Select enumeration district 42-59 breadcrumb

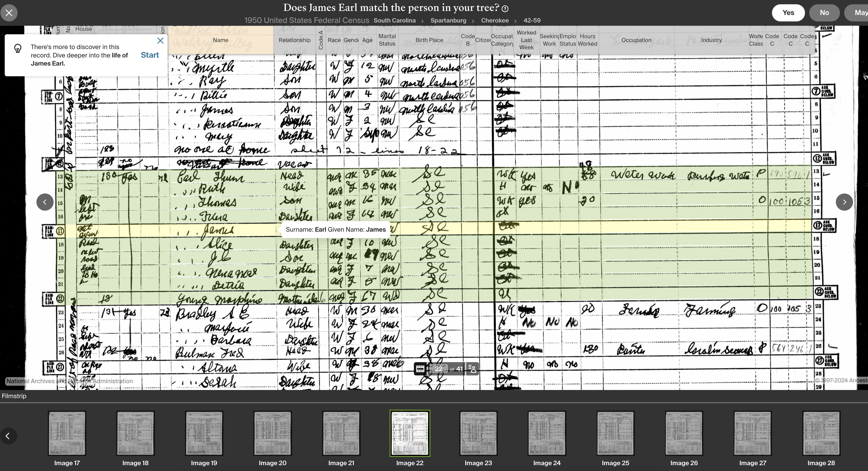(x=532, y=21)
